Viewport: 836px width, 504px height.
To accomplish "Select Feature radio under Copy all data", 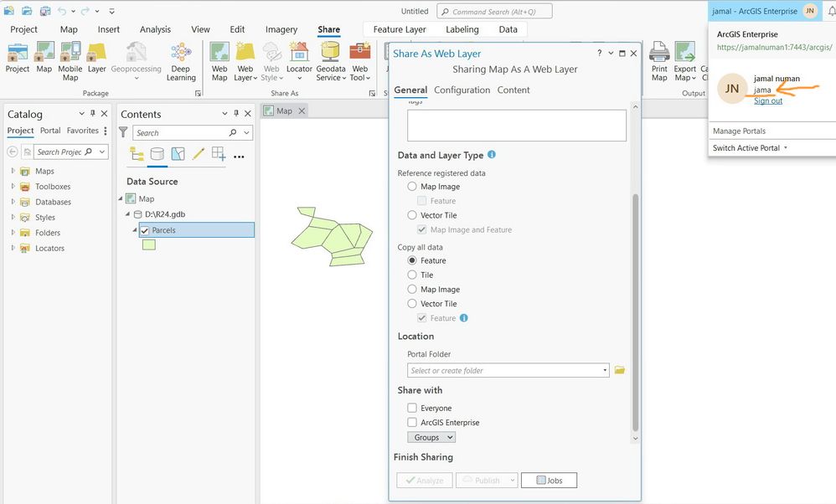I will click(x=412, y=260).
